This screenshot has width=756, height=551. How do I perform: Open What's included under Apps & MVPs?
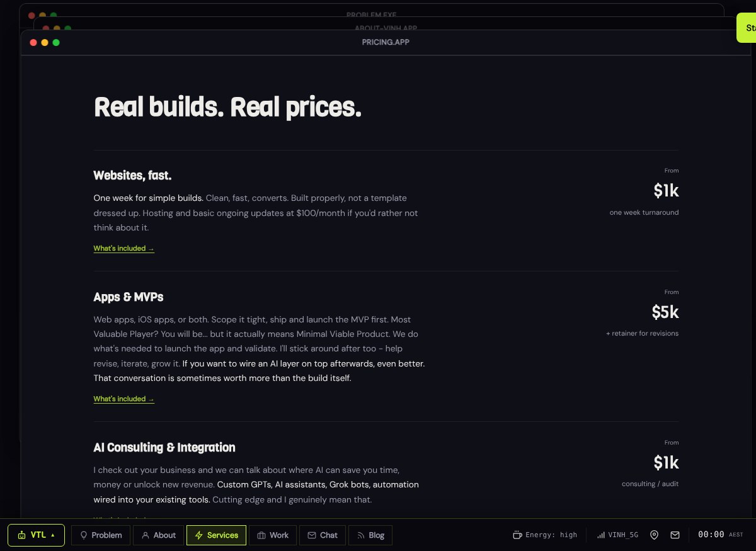tap(124, 399)
